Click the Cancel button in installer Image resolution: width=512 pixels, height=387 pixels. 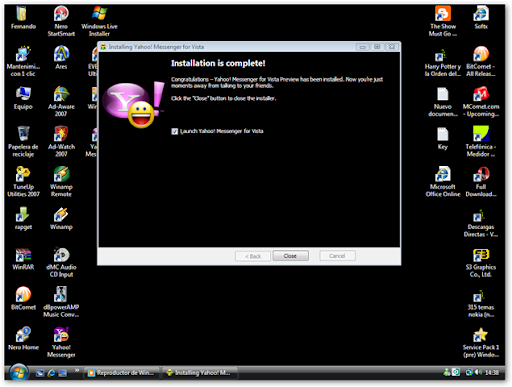point(337,256)
